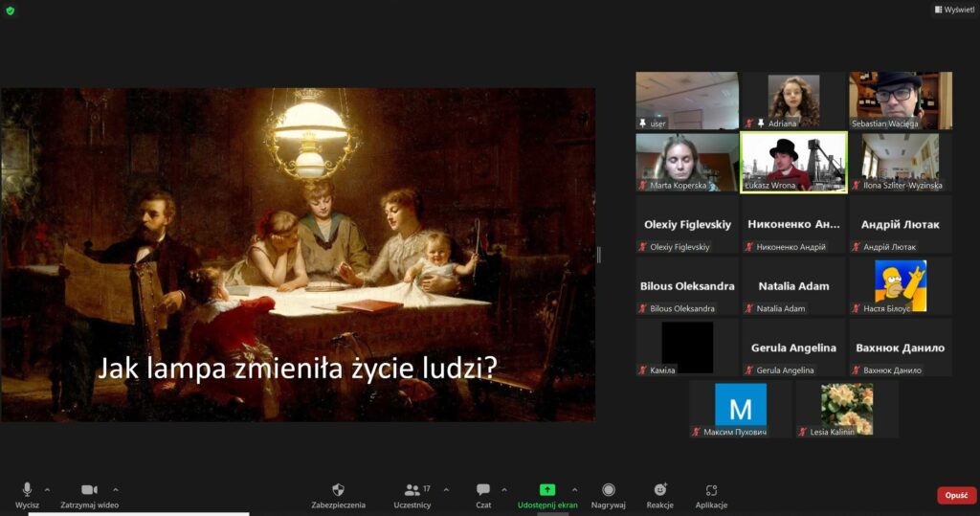Image resolution: width=980 pixels, height=516 pixels.
Task: Open the Reakcje emoji menu
Action: (659, 495)
